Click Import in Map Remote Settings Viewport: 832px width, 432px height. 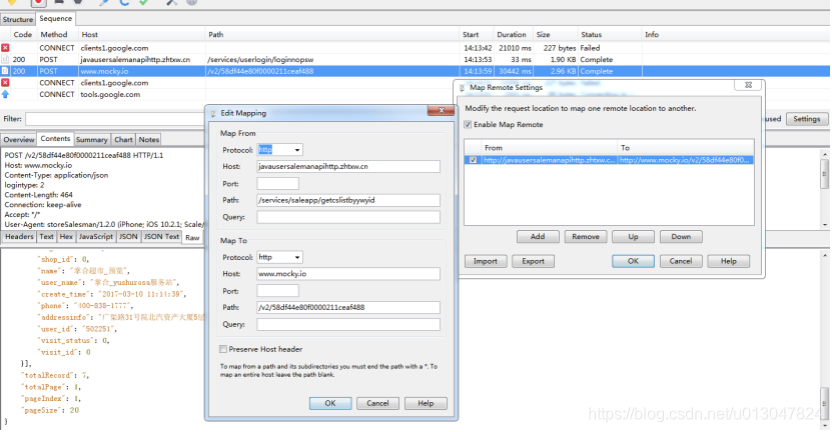[x=486, y=261]
